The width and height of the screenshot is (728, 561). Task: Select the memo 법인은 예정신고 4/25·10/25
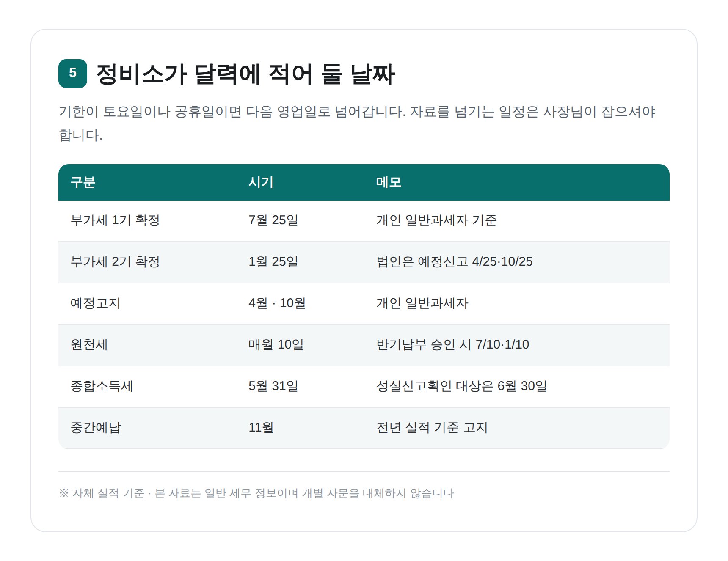455,262
